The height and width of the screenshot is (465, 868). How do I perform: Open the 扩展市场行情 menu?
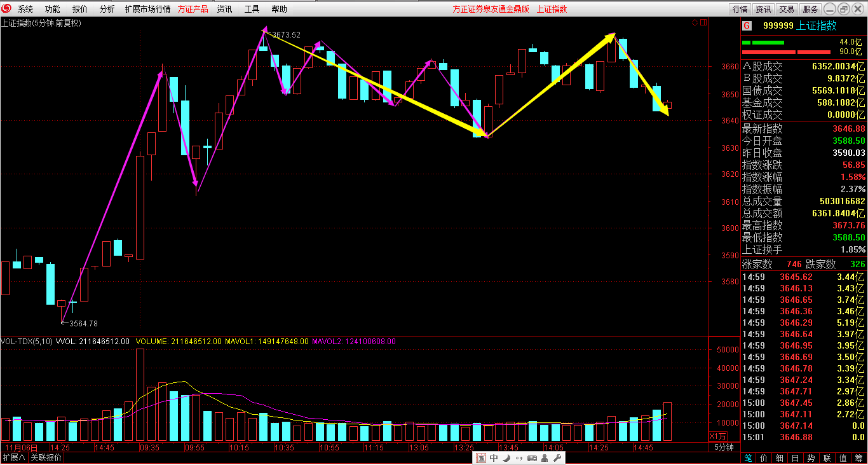click(147, 9)
